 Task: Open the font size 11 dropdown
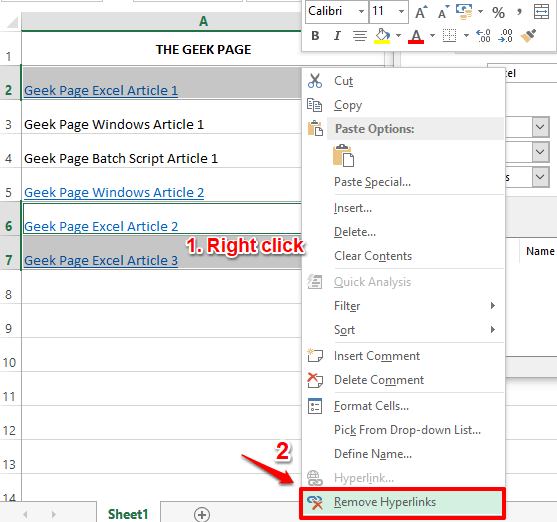point(401,11)
